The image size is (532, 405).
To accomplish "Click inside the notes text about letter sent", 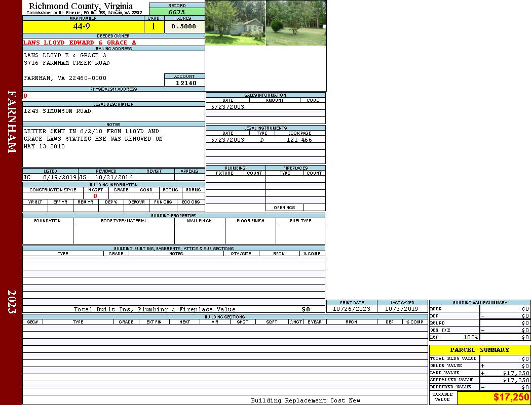I will click(x=93, y=139).
